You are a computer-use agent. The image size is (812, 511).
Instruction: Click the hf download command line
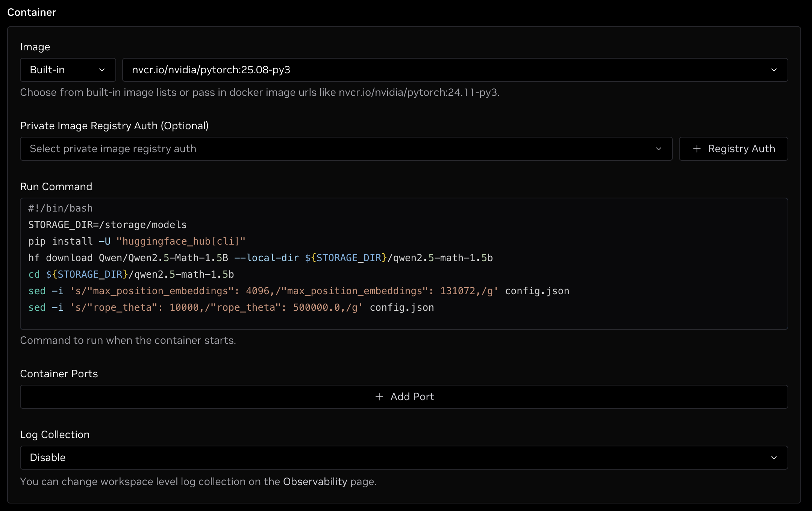tap(260, 258)
